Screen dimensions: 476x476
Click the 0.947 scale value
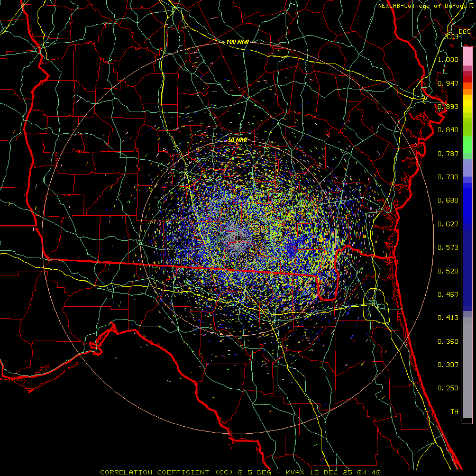[x=448, y=83]
